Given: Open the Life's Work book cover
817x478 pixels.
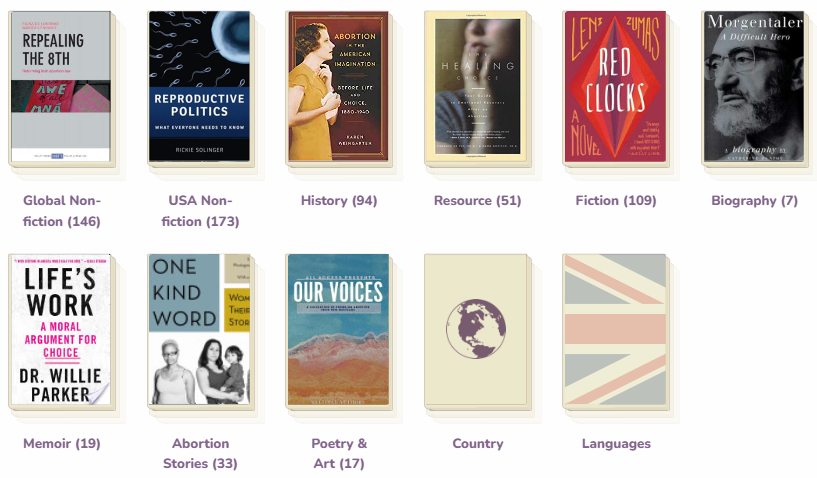Looking at the screenshot, I should click(60, 330).
